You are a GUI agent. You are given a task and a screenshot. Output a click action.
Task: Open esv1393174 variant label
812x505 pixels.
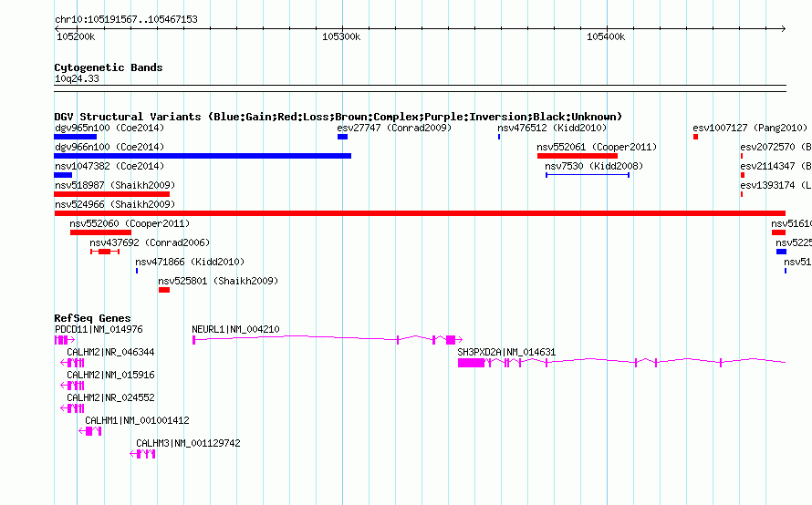pos(776,185)
